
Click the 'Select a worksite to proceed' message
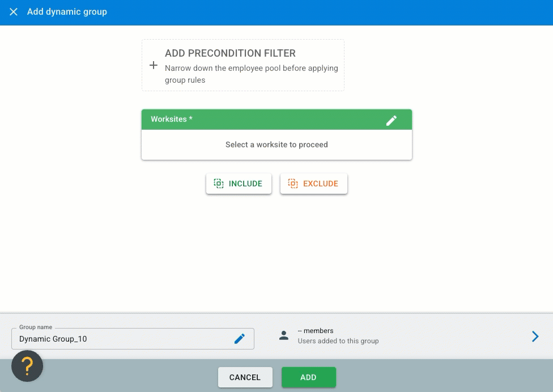(x=276, y=144)
